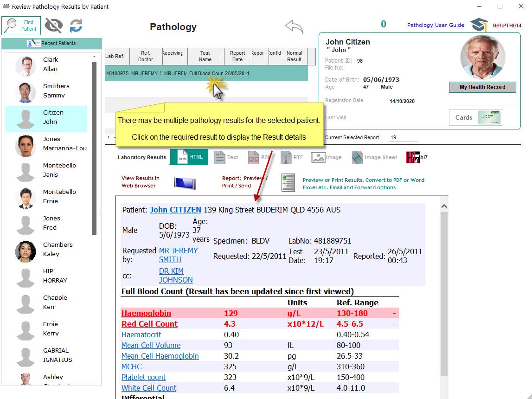The width and height of the screenshot is (532, 399).
Task: Sort by Report Date column header
Action: (238, 56)
